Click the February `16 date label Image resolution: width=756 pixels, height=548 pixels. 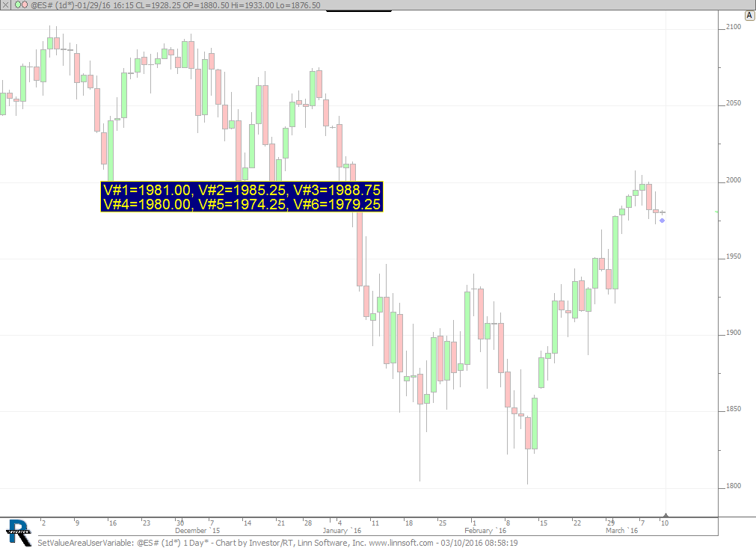click(x=485, y=531)
